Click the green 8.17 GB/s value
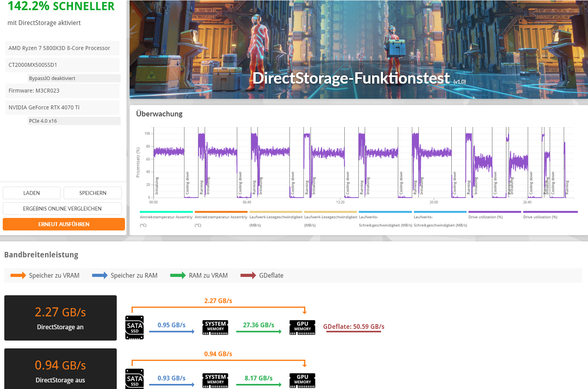The width and height of the screenshot is (588, 389). tap(258, 378)
